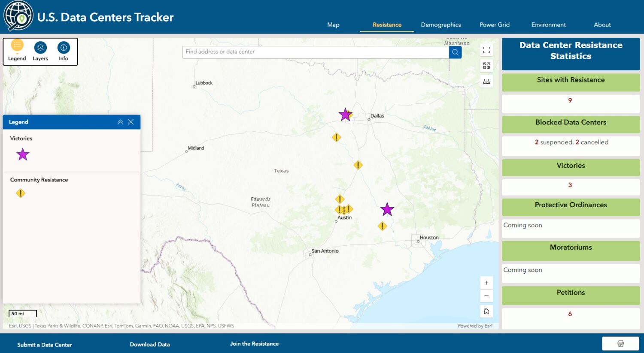Open Submit a Data Center link

(x=45, y=345)
